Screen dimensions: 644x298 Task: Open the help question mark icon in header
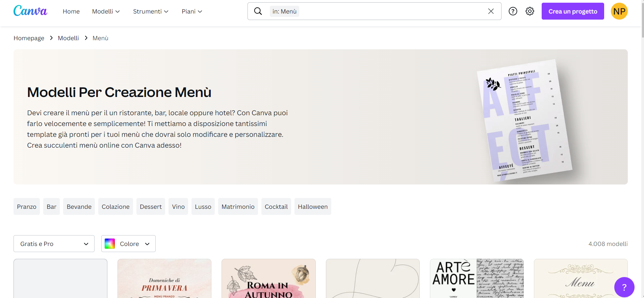513,11
